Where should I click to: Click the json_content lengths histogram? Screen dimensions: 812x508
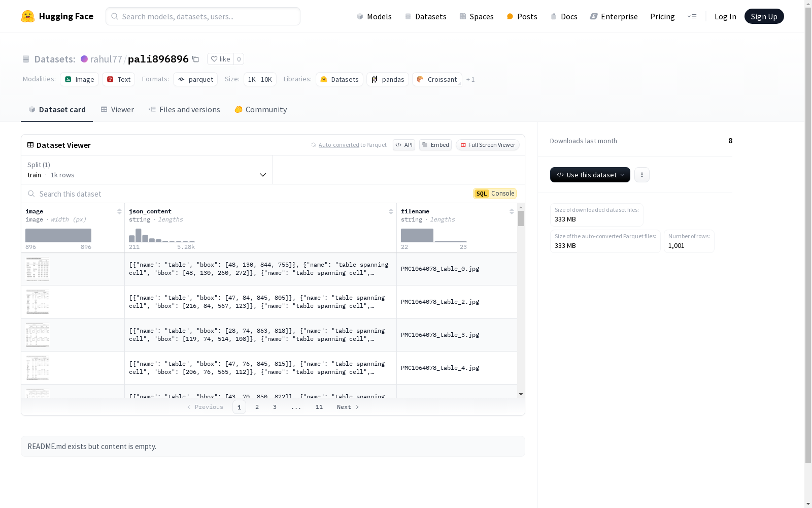pos(162,235)
